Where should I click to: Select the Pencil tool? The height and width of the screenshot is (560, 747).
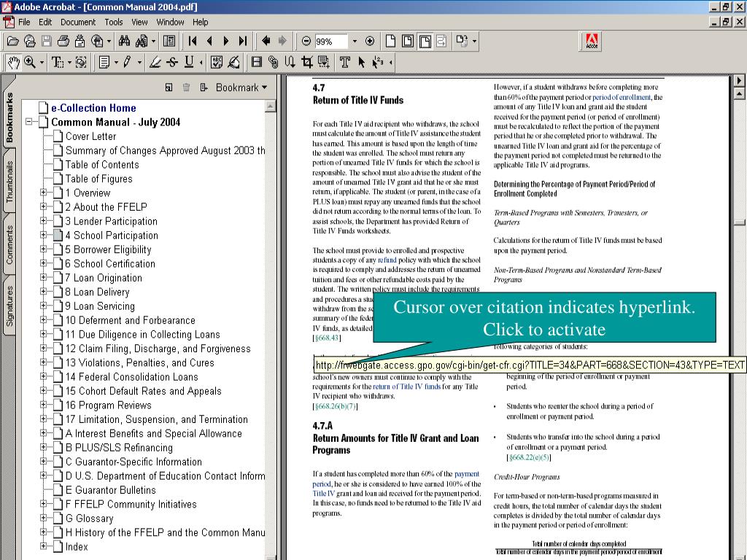click(127, 63)
